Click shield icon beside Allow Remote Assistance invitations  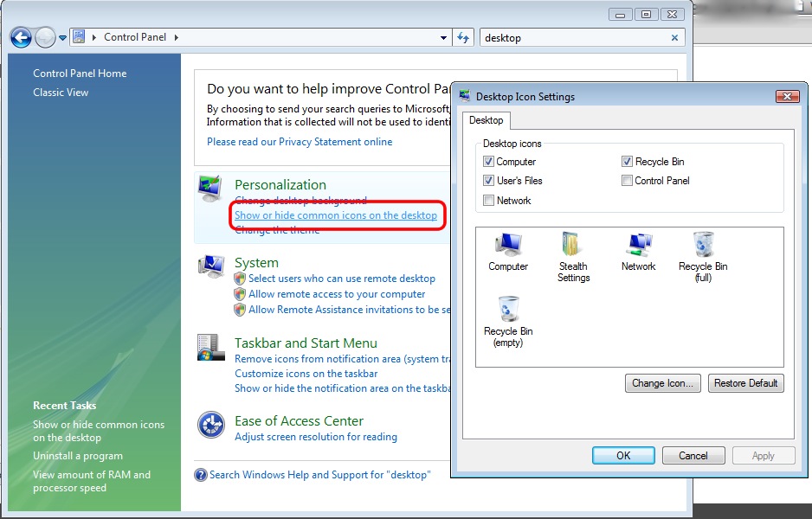[x=240, y=310]
